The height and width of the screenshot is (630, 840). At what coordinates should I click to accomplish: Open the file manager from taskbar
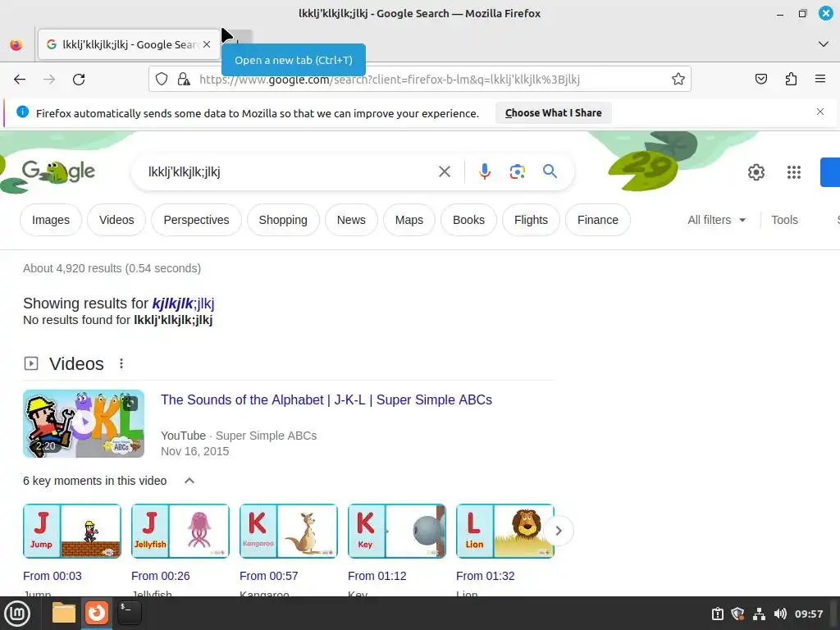click(x=64, y=613)
